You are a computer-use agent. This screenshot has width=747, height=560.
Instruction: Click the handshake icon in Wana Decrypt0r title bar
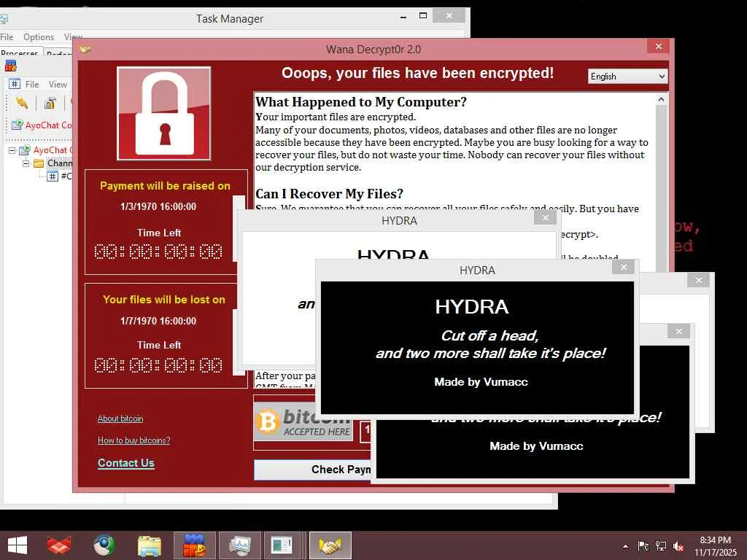point(85,49)
